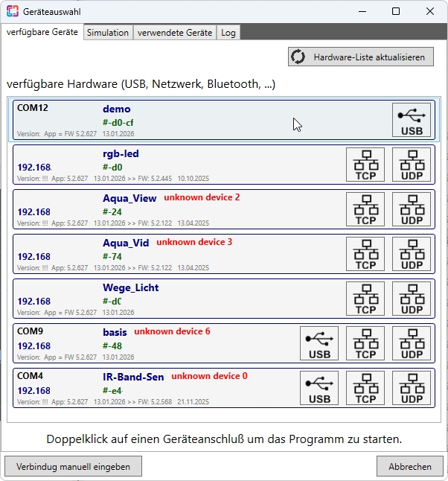Click USB icon for basis device
This screenshot has height=481, width=448.
point(319,343)
